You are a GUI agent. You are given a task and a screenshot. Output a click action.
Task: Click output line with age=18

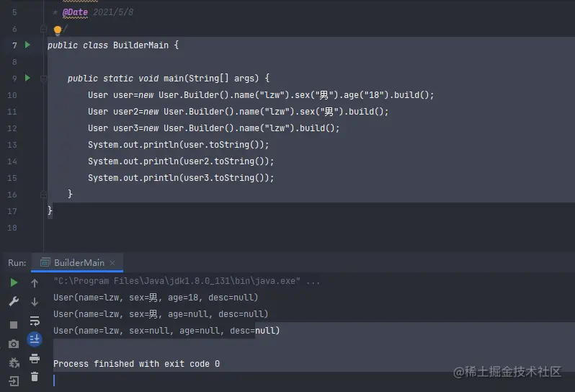point(156,298)
